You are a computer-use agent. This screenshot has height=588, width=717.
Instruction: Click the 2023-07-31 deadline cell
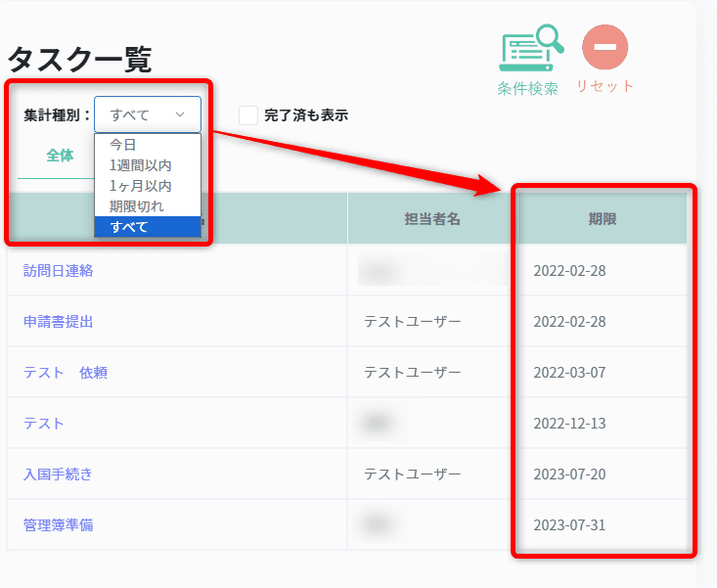(x=569, y=524)
